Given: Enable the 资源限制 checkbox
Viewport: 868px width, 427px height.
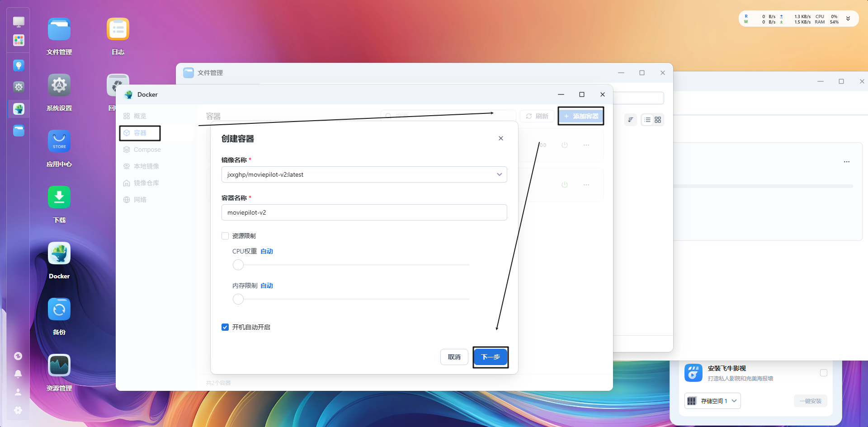Looking at the screenshot, I should coord(225,236).
